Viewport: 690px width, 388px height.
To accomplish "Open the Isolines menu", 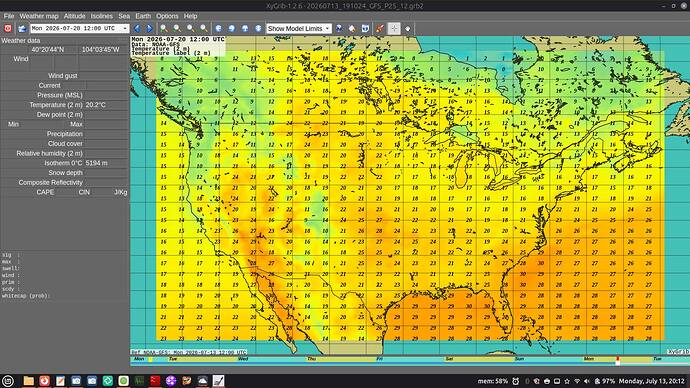I will (x=102, y=16).
